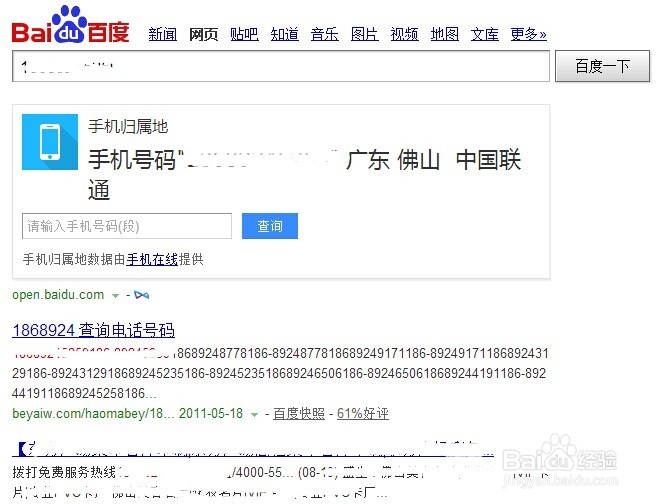
Task: Go to the 图片 tab
Action: [x=364, y=34]
